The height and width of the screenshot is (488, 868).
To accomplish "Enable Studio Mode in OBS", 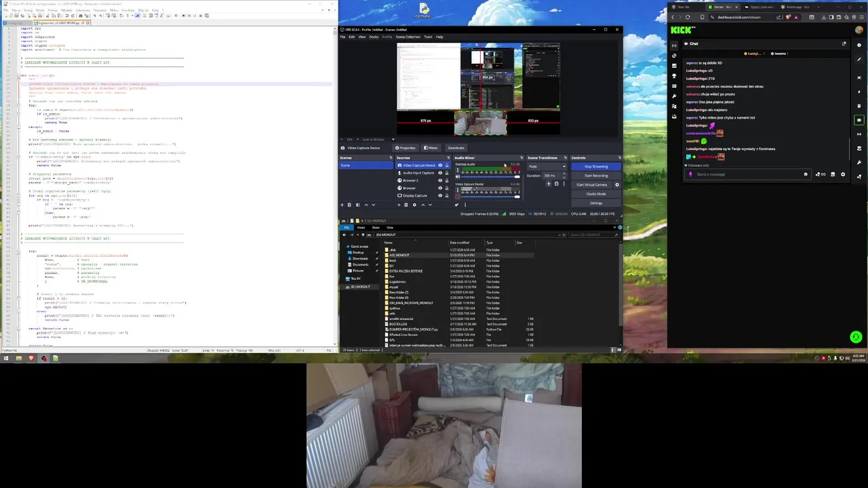I will [596, 194].
